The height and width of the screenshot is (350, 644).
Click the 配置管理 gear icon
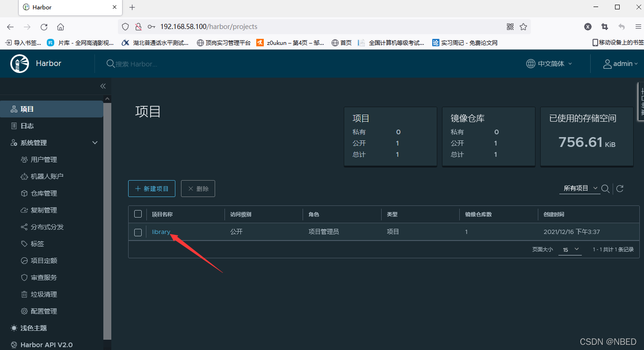(x=24, y=311)
